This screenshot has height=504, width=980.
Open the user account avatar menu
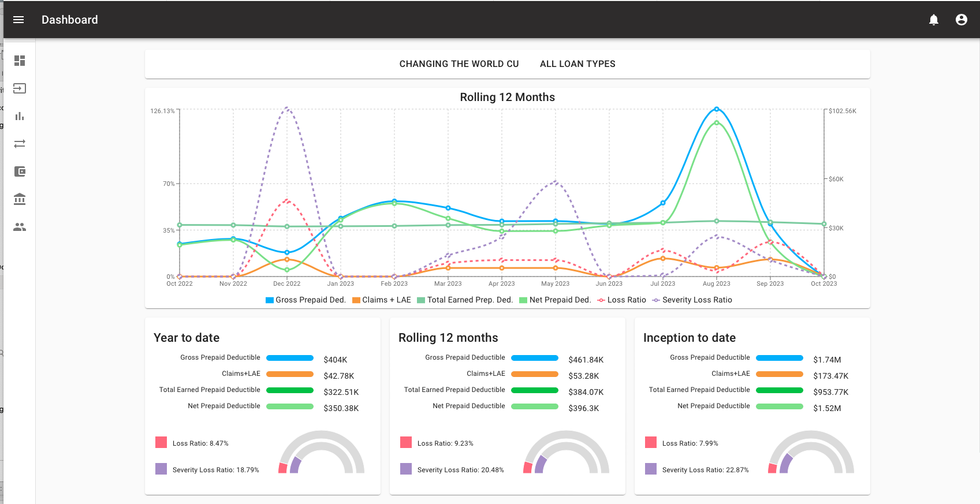point(962,20)
